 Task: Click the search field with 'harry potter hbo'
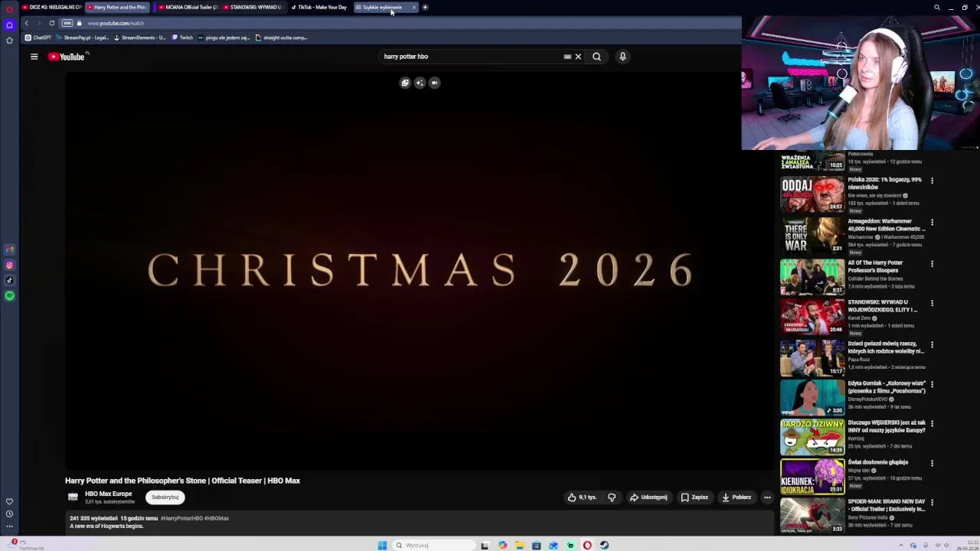(x=471, y=57)
